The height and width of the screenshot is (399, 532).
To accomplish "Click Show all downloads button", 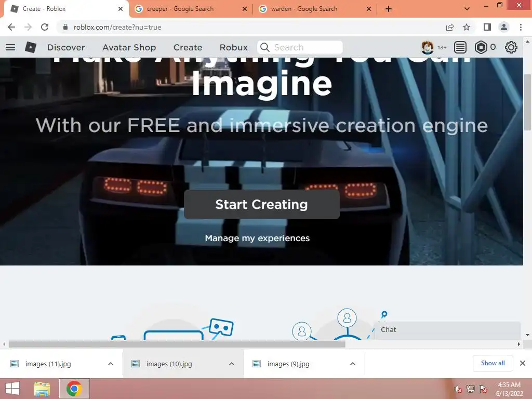I will point(493,363).
